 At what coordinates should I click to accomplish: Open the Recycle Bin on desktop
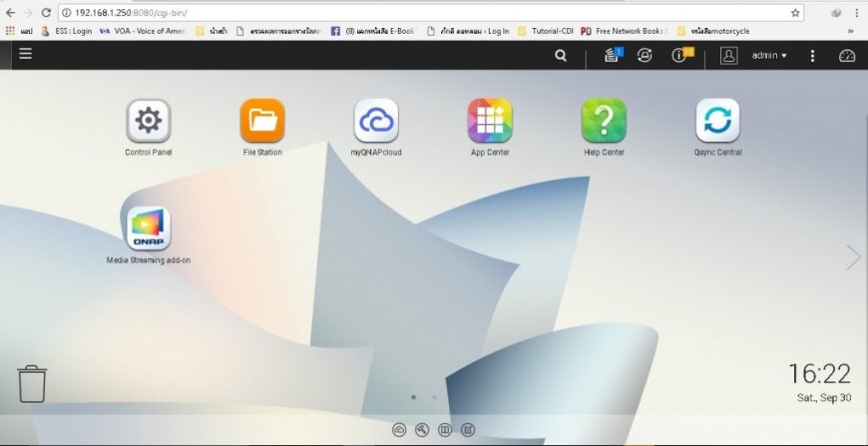click(32, 383)
